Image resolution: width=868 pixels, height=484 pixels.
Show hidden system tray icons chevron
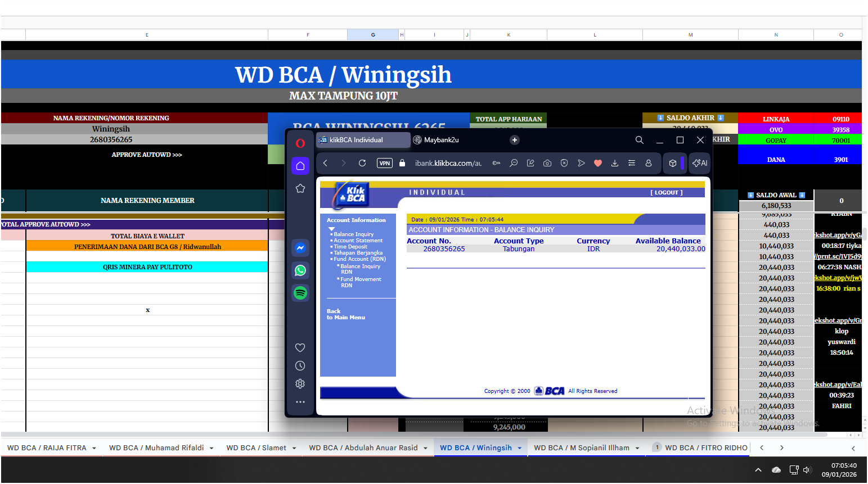(758, 470)
